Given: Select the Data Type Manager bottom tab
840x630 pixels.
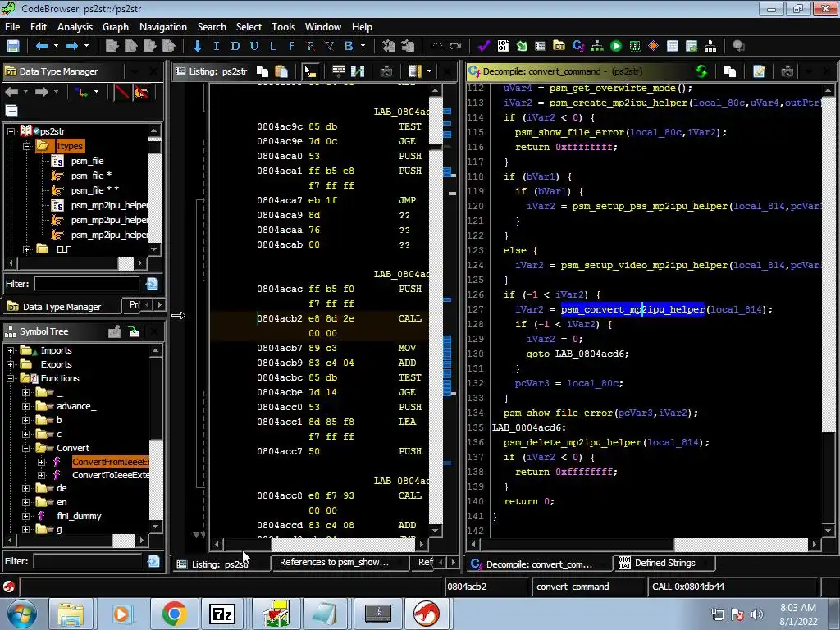Looking at the screenshot, I should (x=61, y=307).
